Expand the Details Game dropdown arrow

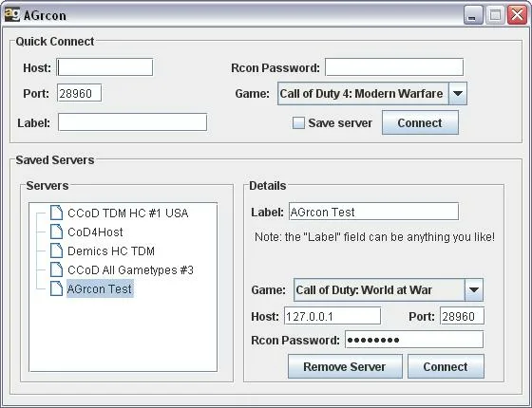(x=474, y=289)
